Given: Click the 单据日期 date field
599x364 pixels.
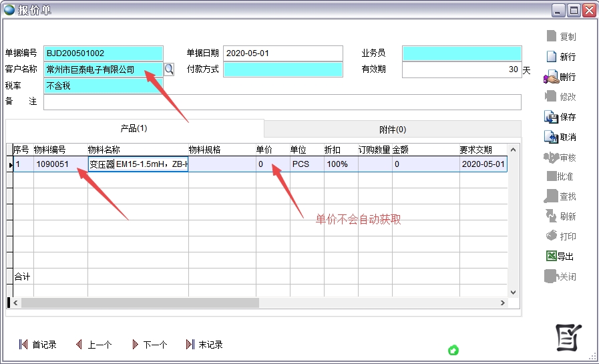Looking at the screenshot, I should click(x=282, y=53).
